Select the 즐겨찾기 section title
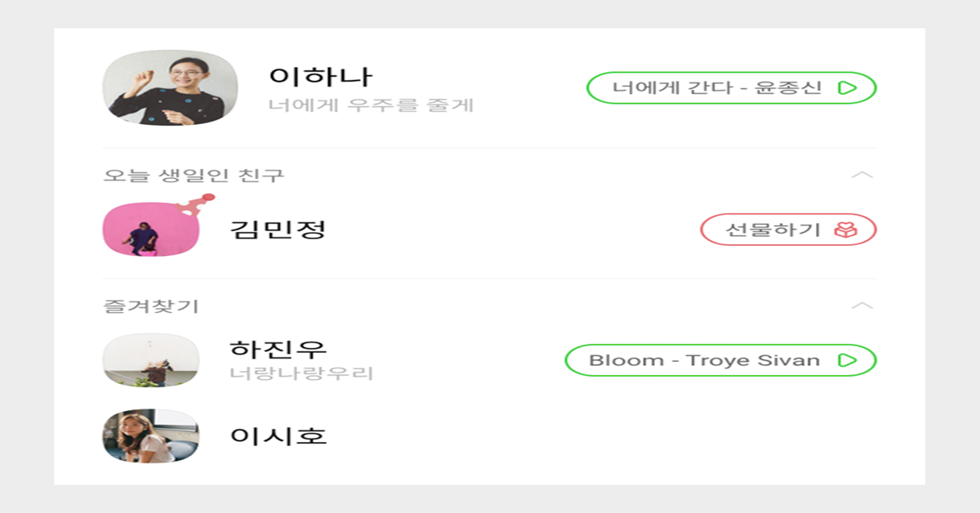This screenshot has width=980, height=513. [151, 306]
